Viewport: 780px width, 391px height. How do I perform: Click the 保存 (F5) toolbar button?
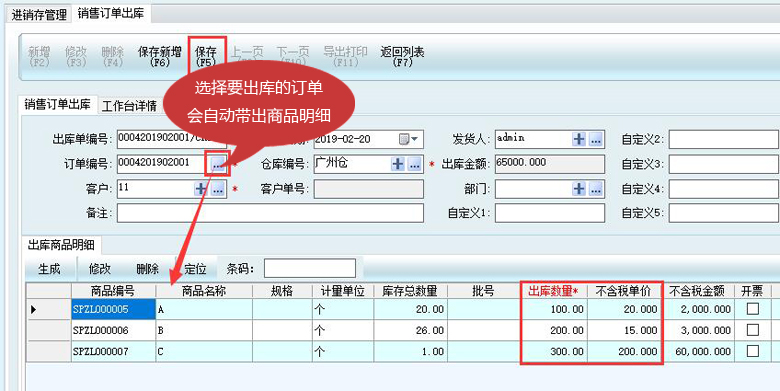click(x=206, y=56)
